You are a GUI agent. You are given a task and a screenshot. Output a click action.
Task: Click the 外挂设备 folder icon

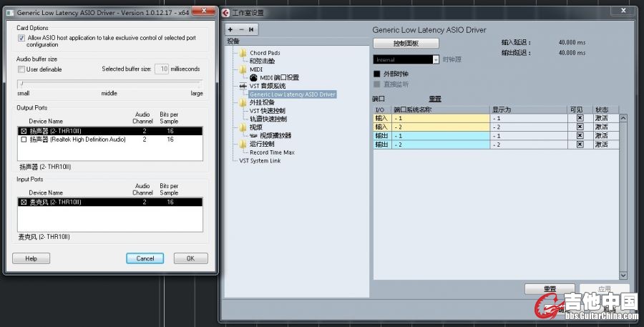243,102
